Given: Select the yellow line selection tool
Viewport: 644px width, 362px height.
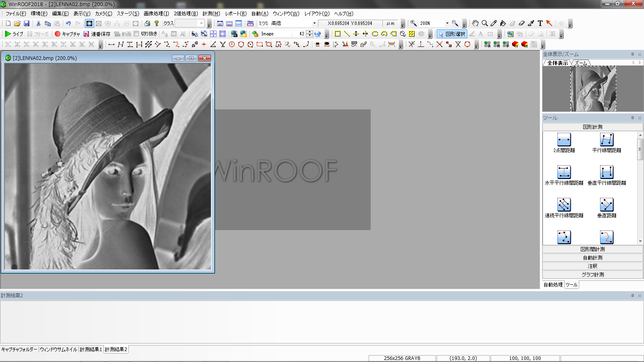Looking at the screenshot, I should pyautogui.click(x=347, y=34).
